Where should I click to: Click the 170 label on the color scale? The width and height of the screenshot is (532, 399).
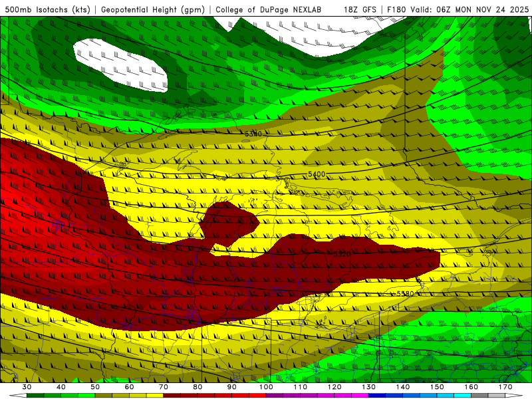[505, 387]
